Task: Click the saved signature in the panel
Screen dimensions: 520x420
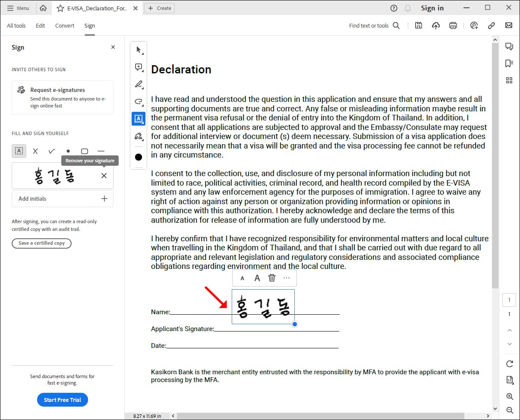Action: click(x=54, y=176)
